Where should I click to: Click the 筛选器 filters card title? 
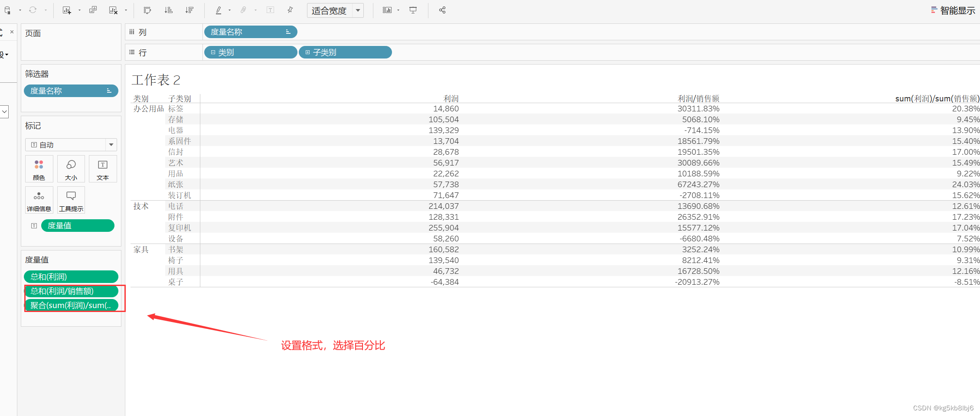tap(37, 74)
